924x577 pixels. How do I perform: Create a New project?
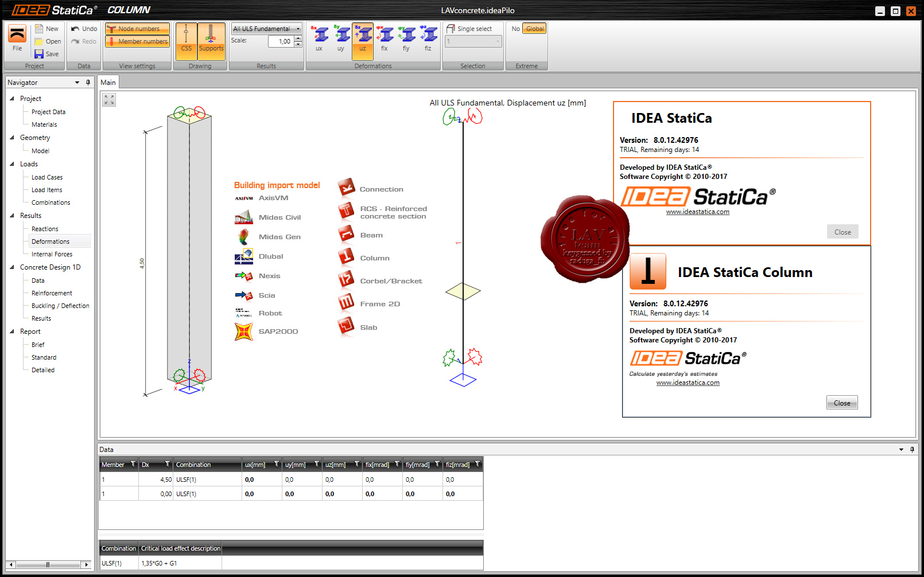(x=46, y=29)
